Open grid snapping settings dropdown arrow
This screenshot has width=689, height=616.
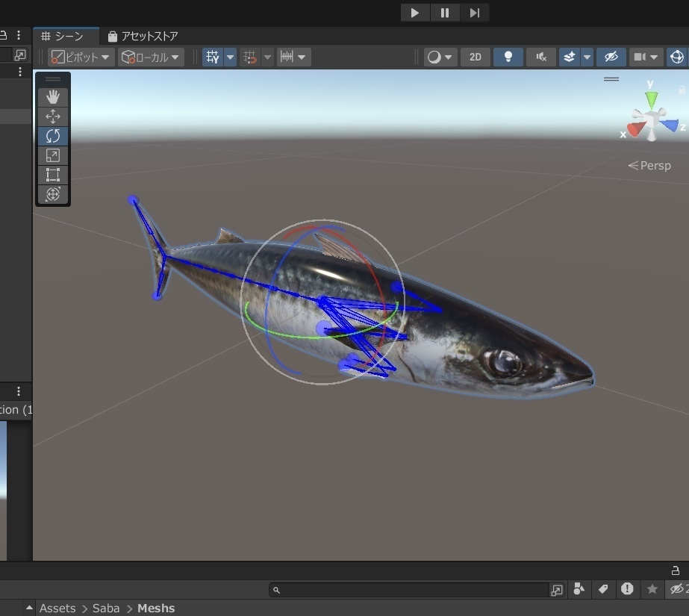[x=267, y=57]
